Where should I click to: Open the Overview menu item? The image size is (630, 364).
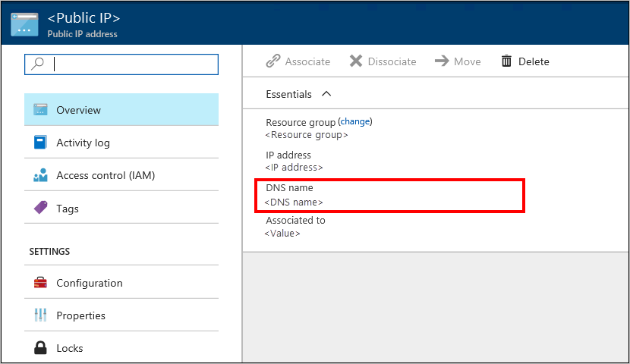[x=78, y=110]
